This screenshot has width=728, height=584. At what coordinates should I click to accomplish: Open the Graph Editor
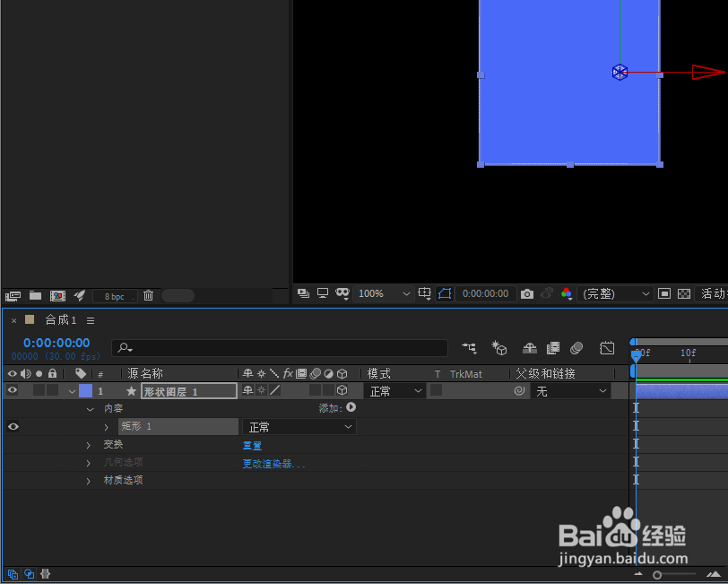coord(609,348)
